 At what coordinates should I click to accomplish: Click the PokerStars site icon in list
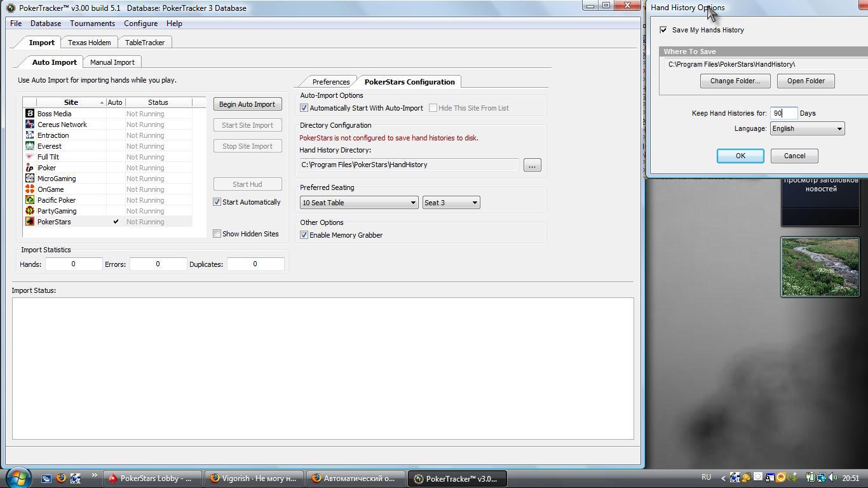[x=29, y=222]
